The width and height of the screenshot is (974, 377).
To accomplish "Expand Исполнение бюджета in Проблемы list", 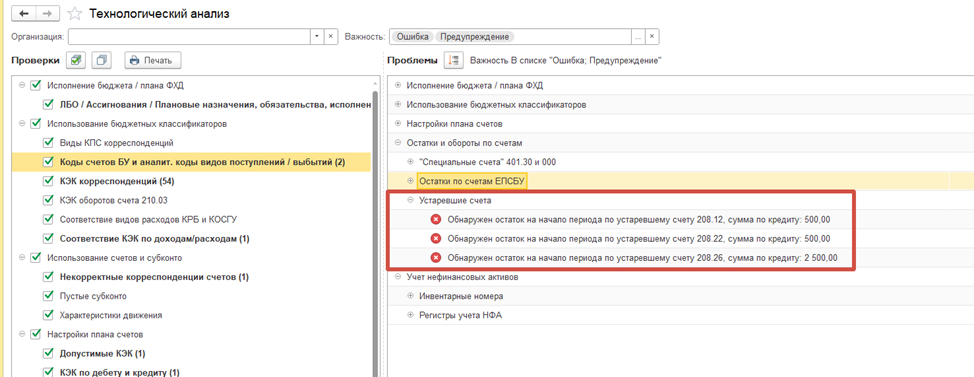I will coord(398,85).
